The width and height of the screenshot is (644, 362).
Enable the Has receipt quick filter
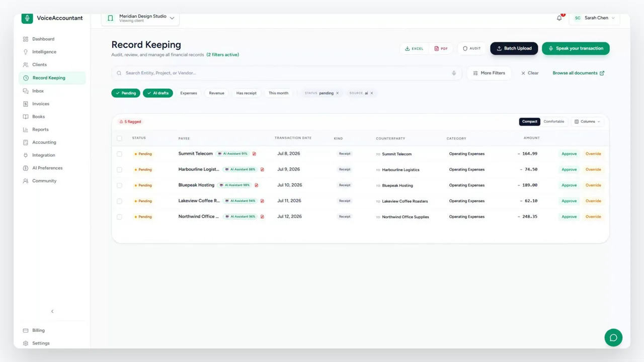point(247,93)
